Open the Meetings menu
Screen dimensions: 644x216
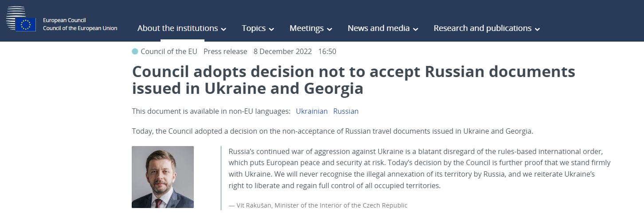click(x=311, y=28)
